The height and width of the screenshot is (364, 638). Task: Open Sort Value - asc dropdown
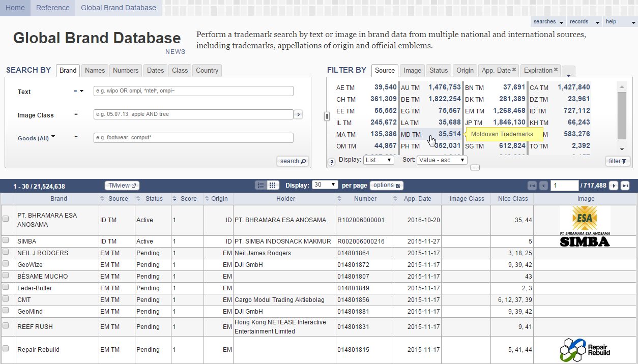tap(442, 160)
